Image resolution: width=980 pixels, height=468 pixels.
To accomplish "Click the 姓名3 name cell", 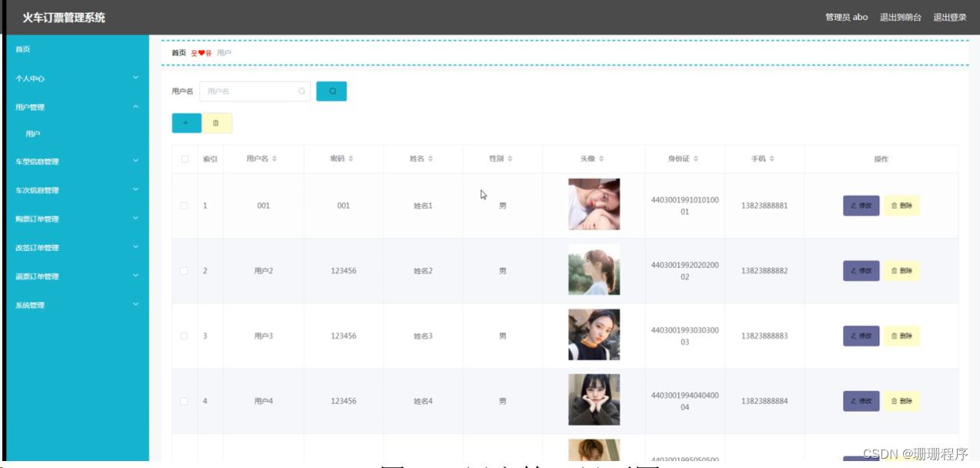I will point(423,336).
